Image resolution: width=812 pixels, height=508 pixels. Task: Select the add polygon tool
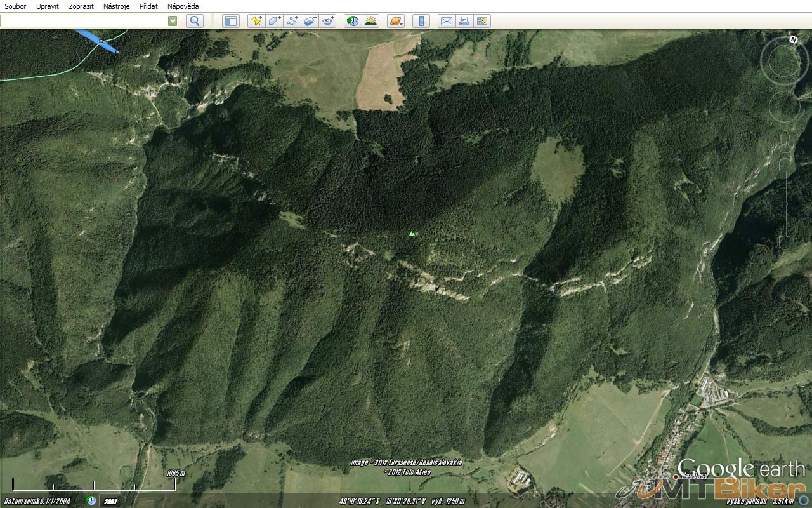coord(274,21)
